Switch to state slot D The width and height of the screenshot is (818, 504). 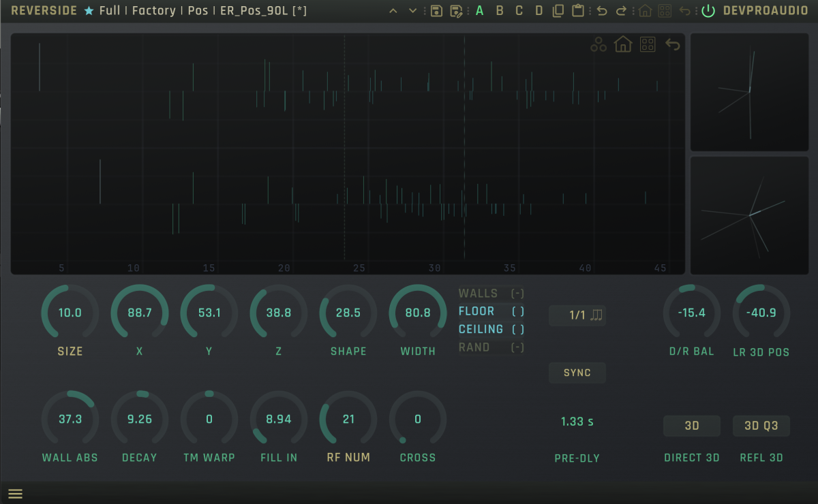click(539, 11)
